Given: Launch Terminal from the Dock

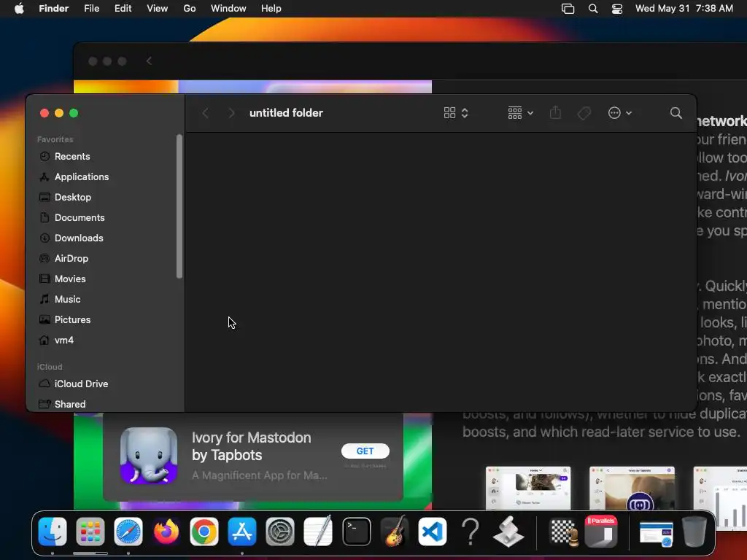Looking at the screenshot, I should click(356, 532).
